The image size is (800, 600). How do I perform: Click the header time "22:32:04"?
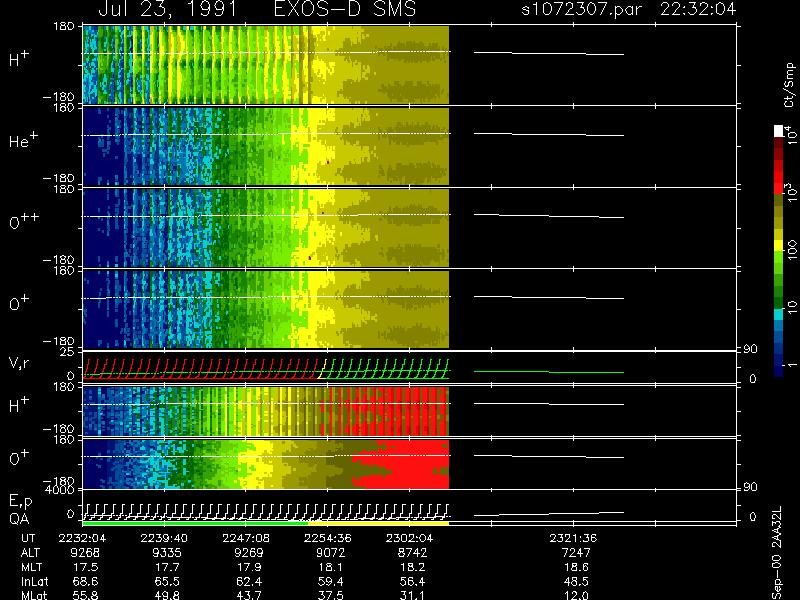tap(698, 9)
